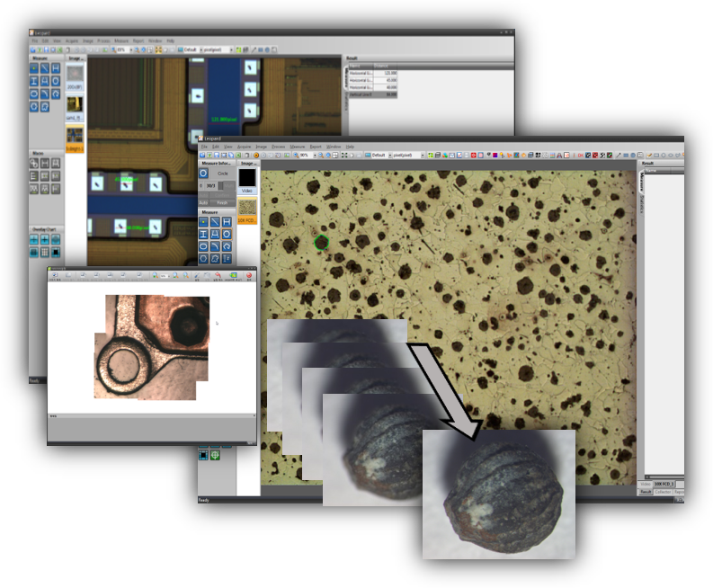
Task: Select the horizontal distance tool in front Leopard window
Action: pyautogui.click(x=227, y=221)
